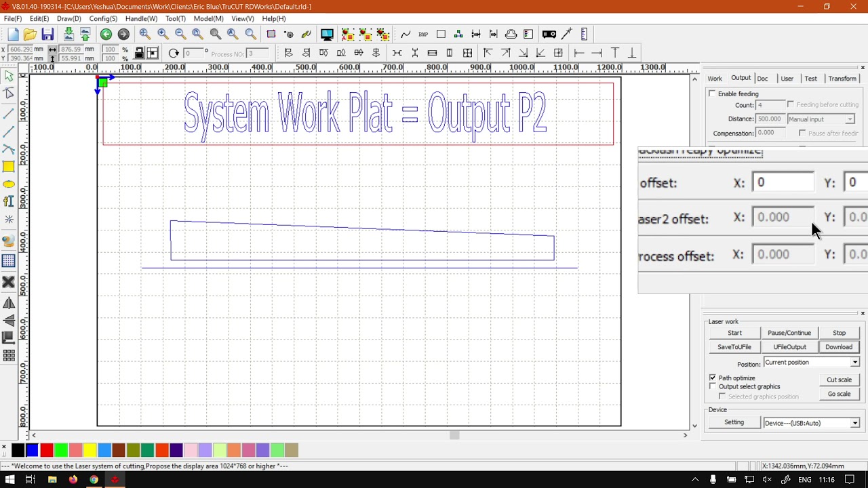868x488 pixels.
Task: Open the Handle menu
Action: (141, 19)
